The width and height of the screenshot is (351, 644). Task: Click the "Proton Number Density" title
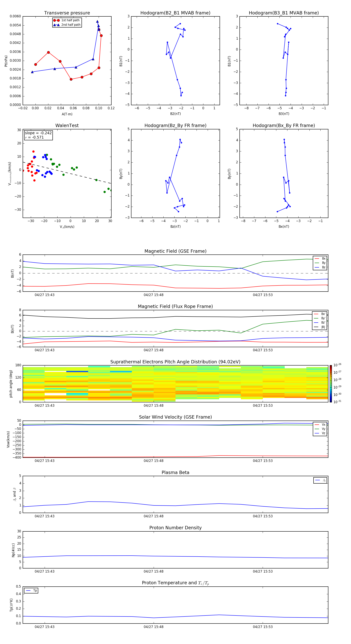pos(175,528)
